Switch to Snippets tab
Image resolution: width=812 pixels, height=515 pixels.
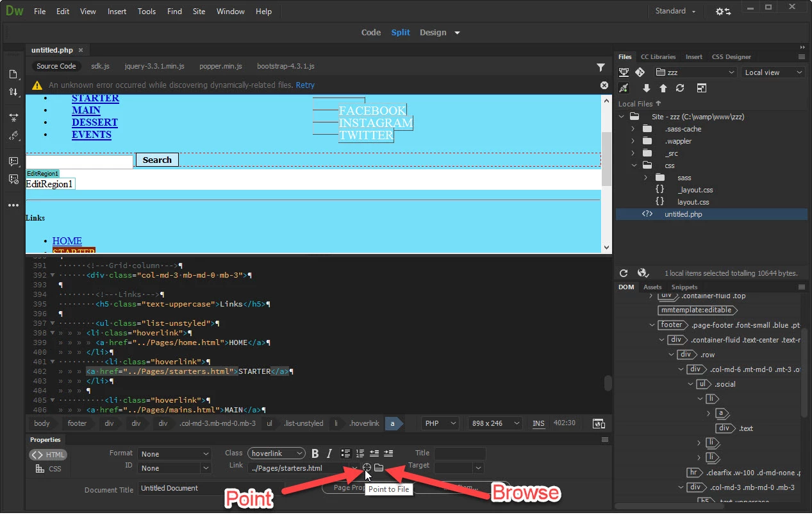(684, 287)
